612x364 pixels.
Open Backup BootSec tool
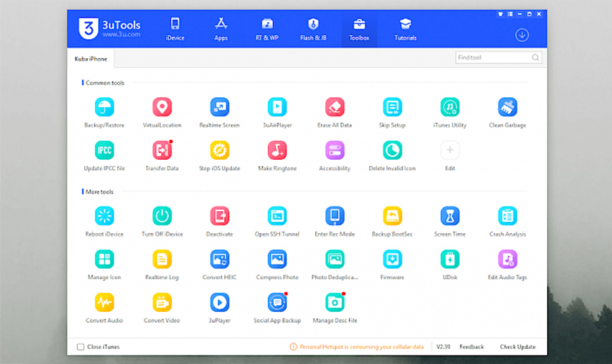click(392, 216)
